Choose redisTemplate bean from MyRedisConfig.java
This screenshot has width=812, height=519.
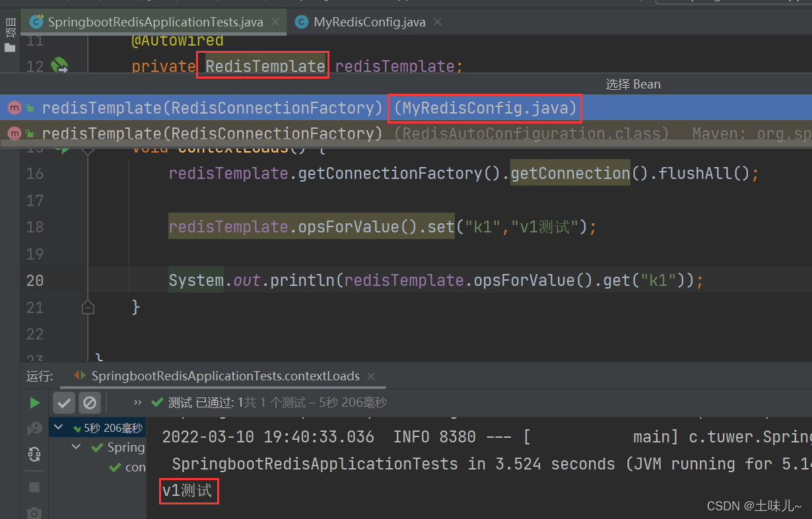tap(406, 108)
